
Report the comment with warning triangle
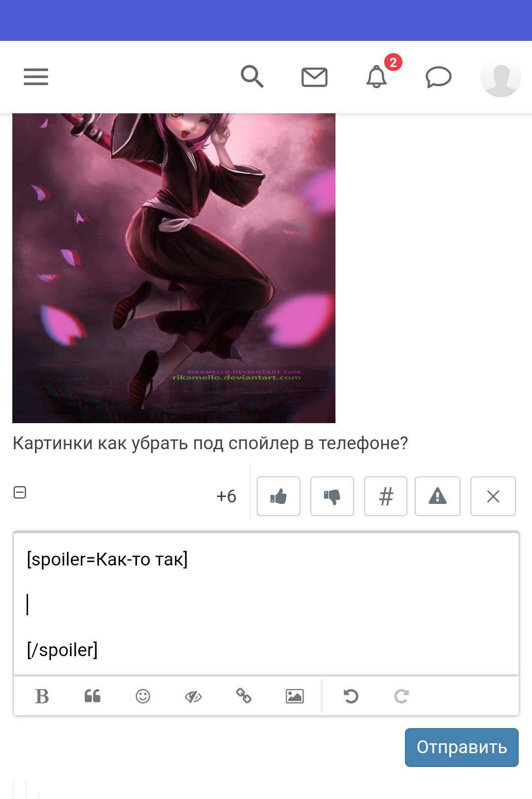(x=437, y=496)
